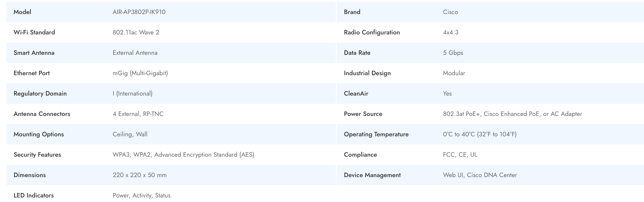Click the Power Source PoE+ description
Screen dimensions: 644x202
pos(512,114)
